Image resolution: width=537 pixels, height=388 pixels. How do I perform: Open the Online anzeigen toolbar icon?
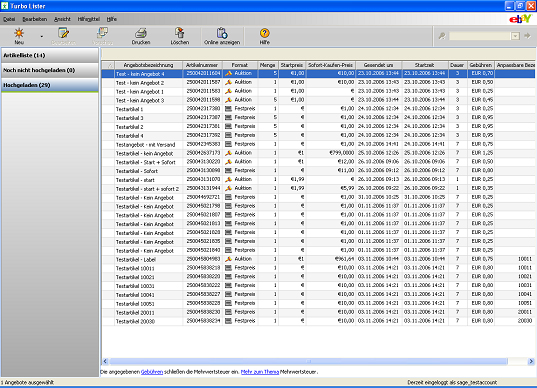click(222, 33)
